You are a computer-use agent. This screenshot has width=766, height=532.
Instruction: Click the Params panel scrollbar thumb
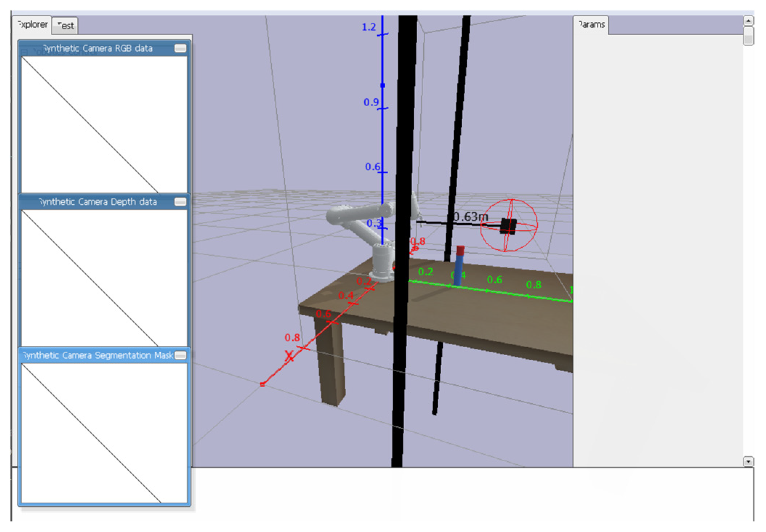(x=748, y=36)
